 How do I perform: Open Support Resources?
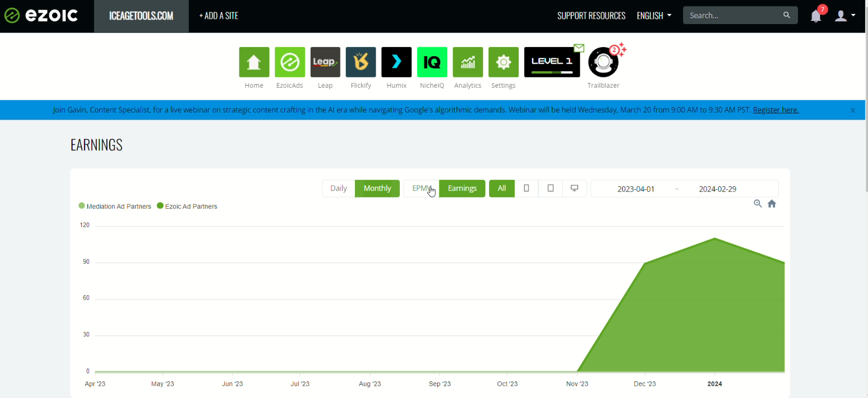[591, 16]
